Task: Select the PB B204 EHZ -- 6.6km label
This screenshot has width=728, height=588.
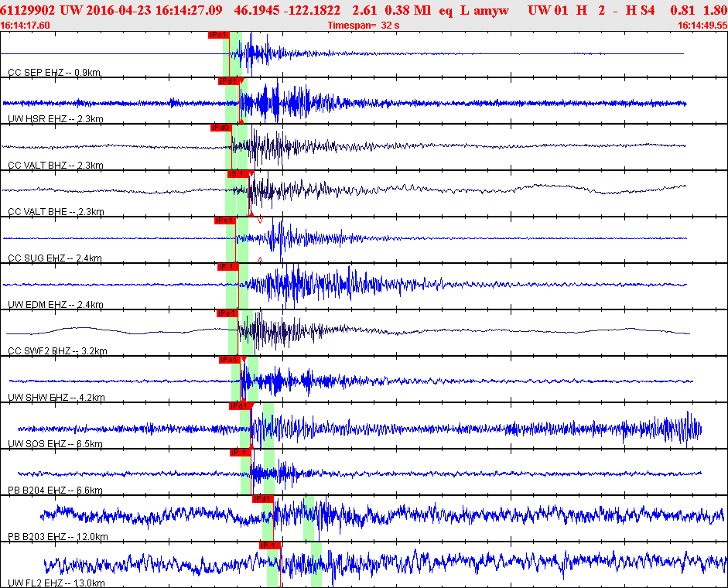Action: tap(55, 491)
